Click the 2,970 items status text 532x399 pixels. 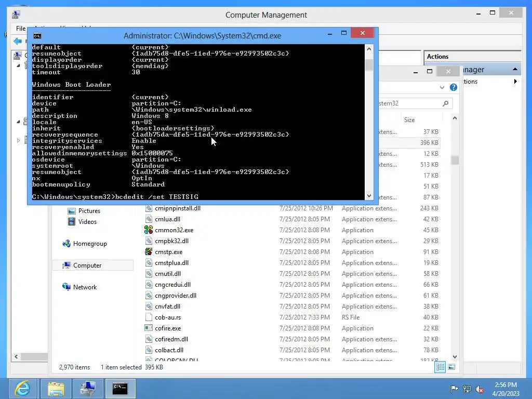[x=75, y=367]
